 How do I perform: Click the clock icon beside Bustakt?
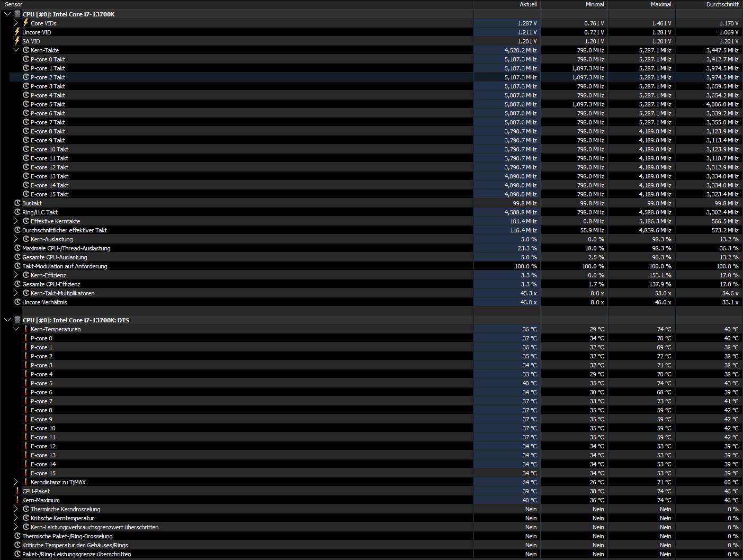coord(17,203)
